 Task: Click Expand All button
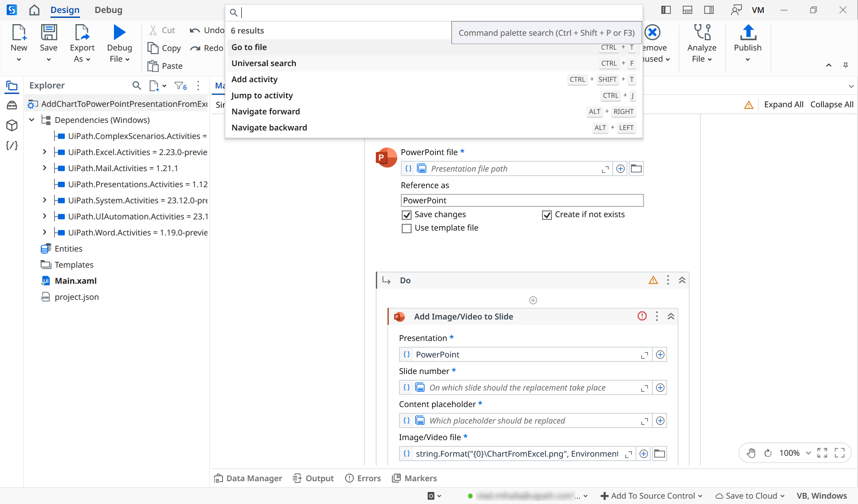[784, 105]
